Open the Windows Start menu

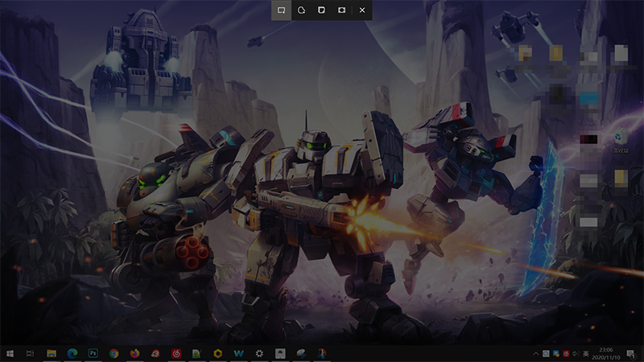pos(10,353)
